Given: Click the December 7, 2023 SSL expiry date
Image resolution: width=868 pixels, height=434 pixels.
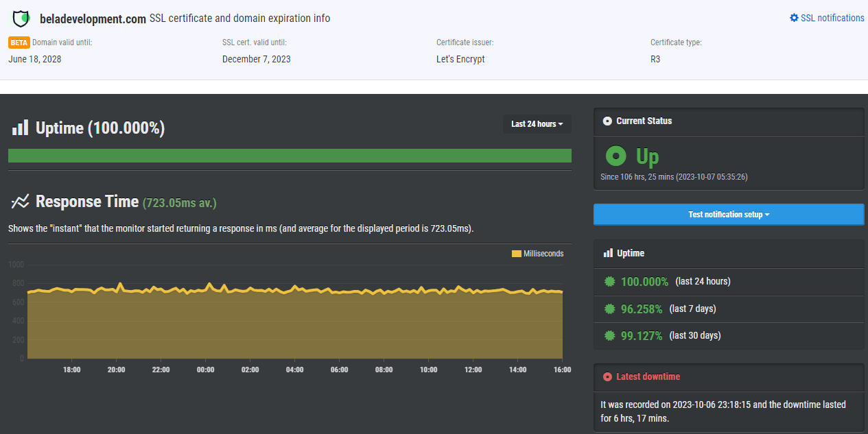Looking at the screenshot, I should (257, 59).
